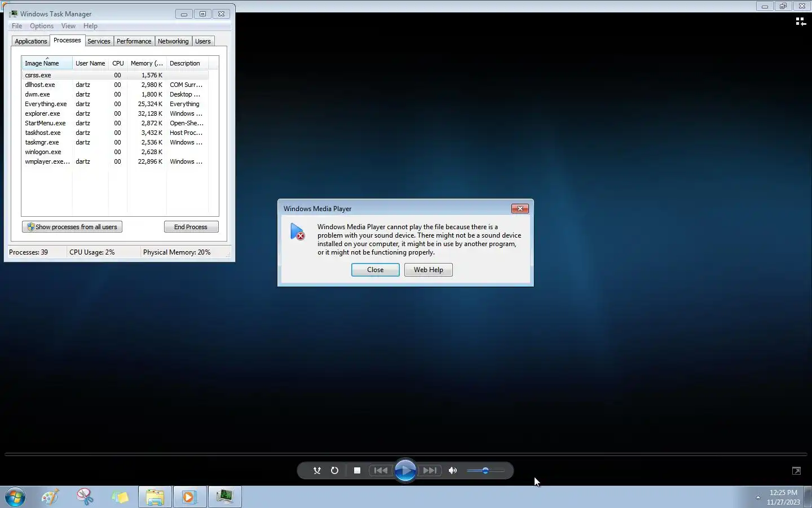Click the Task Manager taskbar icon
Screen dimensions: 812x508
click(224, 497)
